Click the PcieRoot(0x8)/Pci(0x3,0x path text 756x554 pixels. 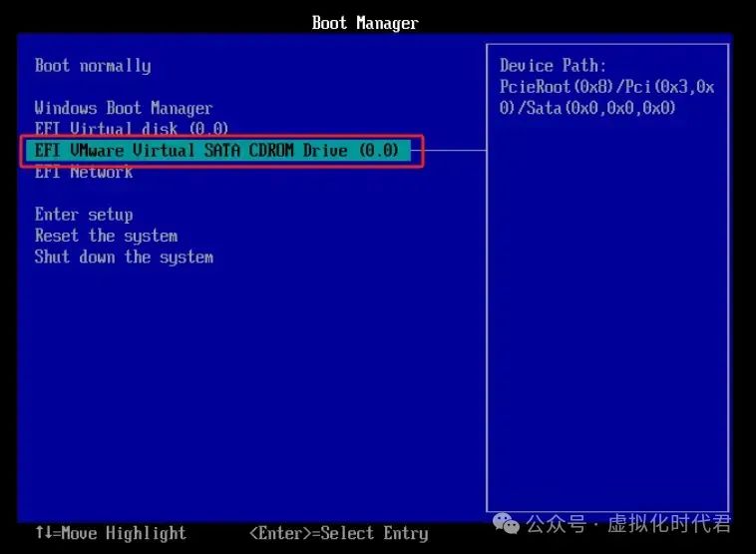[606, 87]
